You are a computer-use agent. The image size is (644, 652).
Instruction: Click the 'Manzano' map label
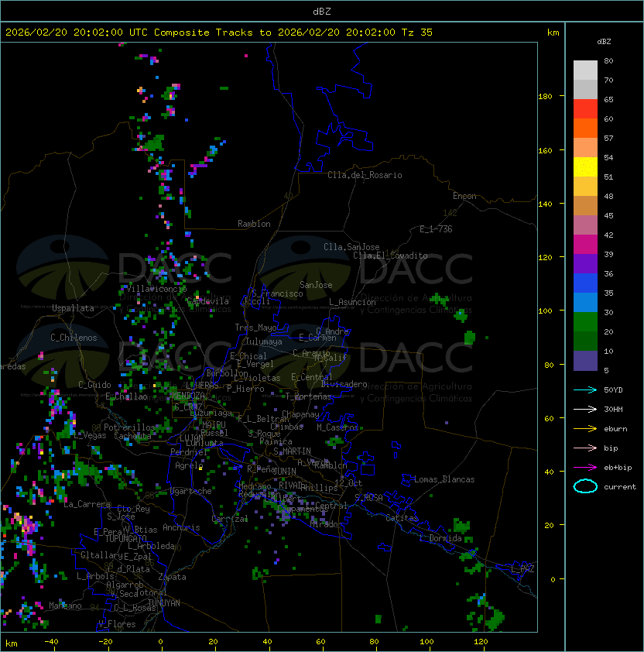tap(65, 606)
